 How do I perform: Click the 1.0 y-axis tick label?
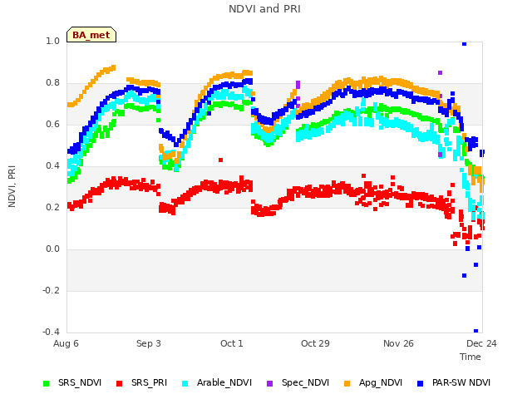(x=52, y=41)
